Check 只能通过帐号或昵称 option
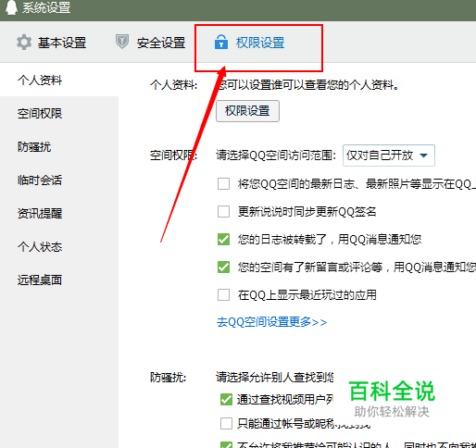This screenshot has width=476, height=448. [x=226, y=424]
